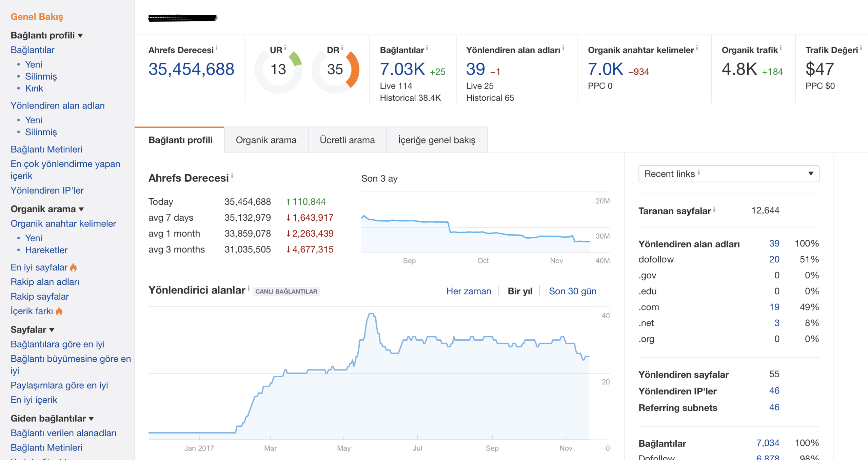
Task: Open the Recent links dropdown
Action: (x=729, y=174)
